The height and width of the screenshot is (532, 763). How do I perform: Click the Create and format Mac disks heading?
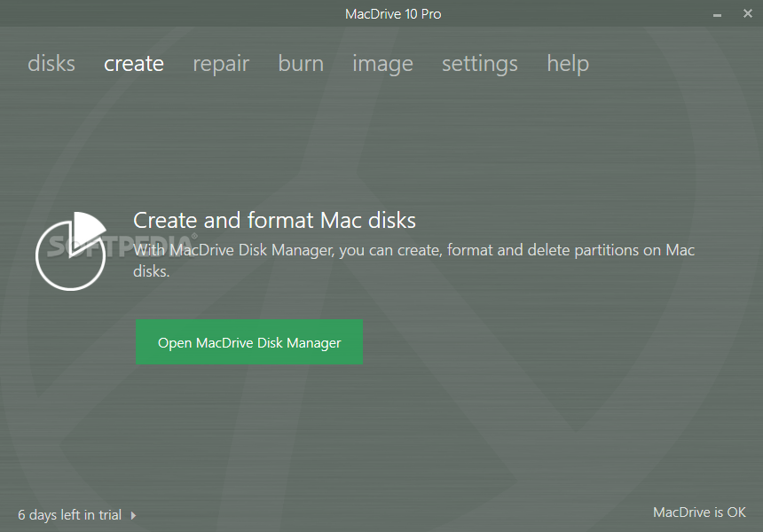[x=274, y=220]
